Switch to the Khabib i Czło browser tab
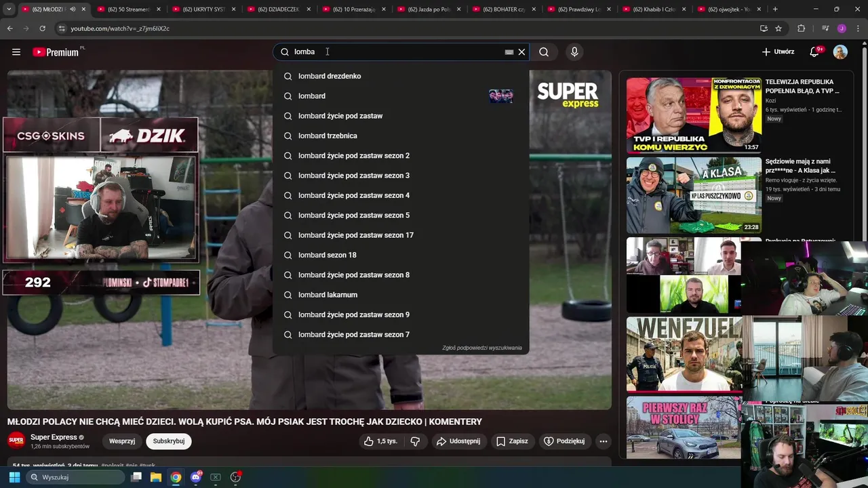Screen dimensions: 868x488 654,9
